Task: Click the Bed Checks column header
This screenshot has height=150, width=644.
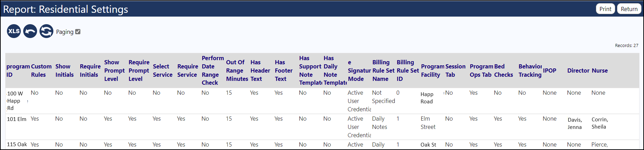Action: [x=503, y=71]
